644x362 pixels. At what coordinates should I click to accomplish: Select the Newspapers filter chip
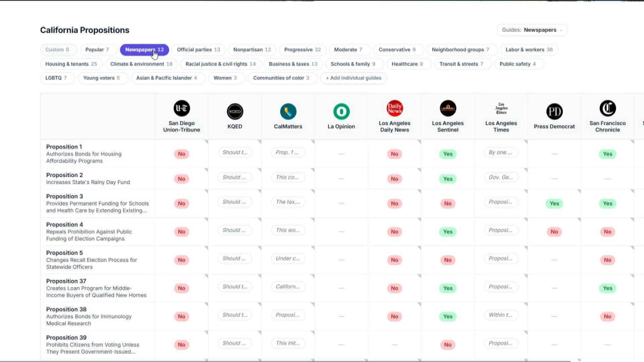point(145,50)
